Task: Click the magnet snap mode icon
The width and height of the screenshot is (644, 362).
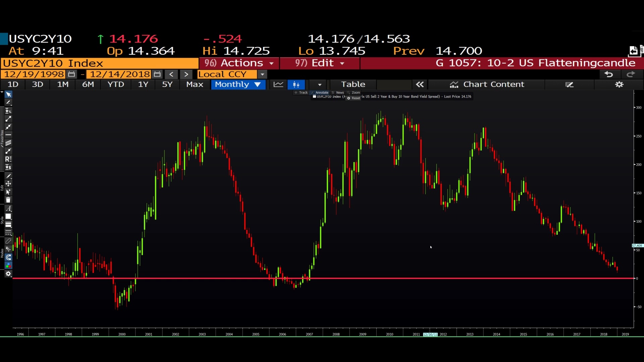Action: pyautogui.click(x=8, y=257)
